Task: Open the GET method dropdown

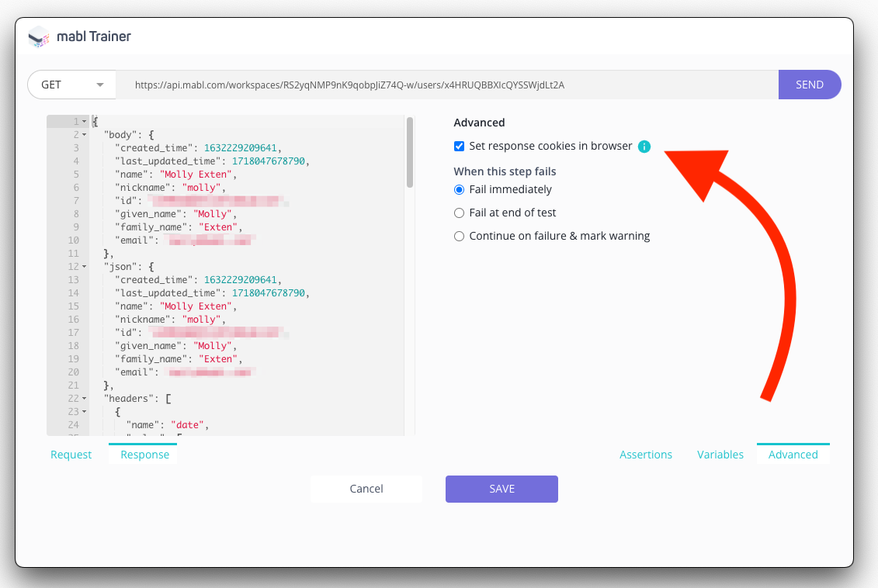Action: pos(71,85)
